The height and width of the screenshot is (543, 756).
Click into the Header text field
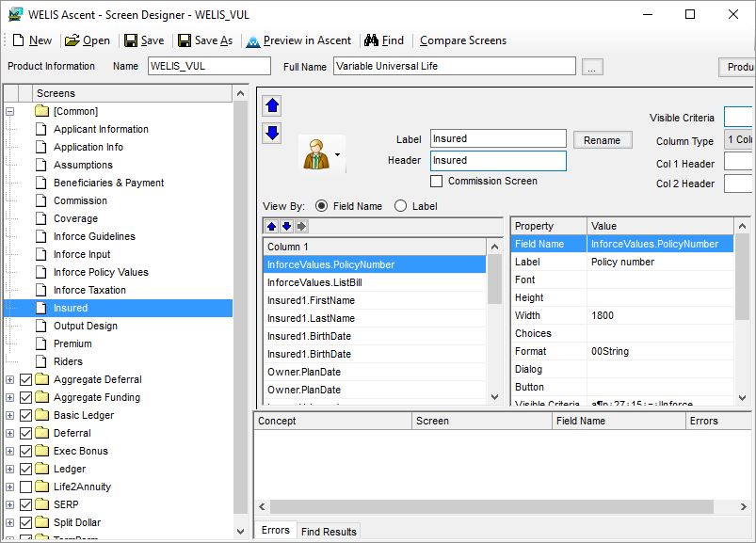pyautogui.click(x=497, y=161)
